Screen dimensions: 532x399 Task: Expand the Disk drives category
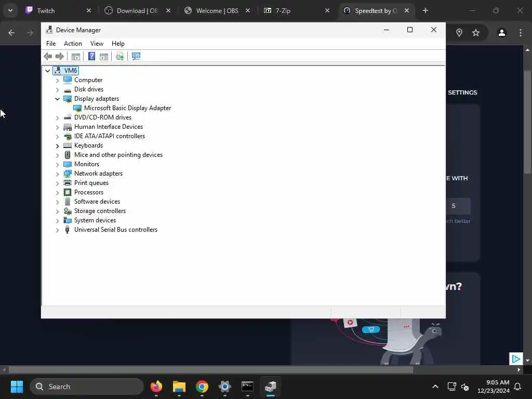tap(57, 90)
